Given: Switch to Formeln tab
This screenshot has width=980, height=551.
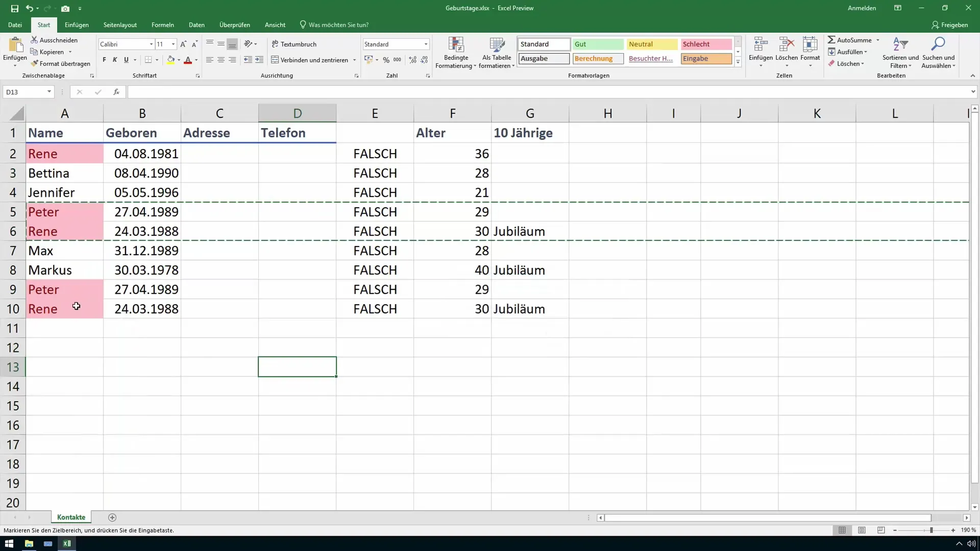Looking at the screenshot, I should pos(163,24).
